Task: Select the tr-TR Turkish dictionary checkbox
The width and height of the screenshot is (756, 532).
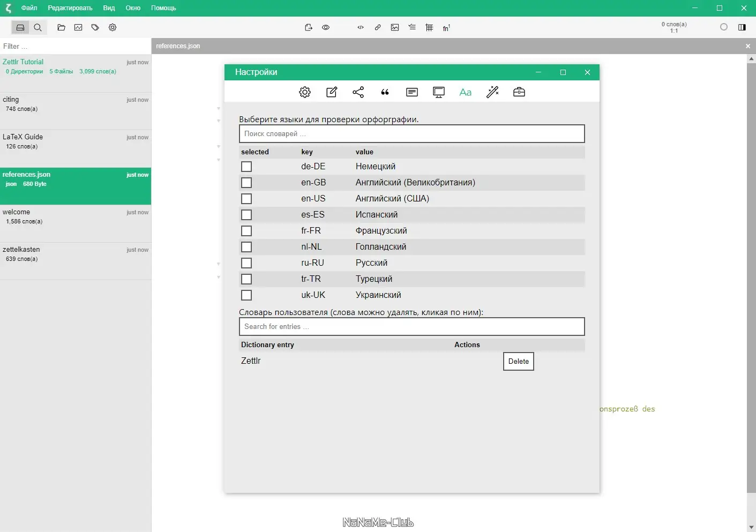Action: (246, 279)
